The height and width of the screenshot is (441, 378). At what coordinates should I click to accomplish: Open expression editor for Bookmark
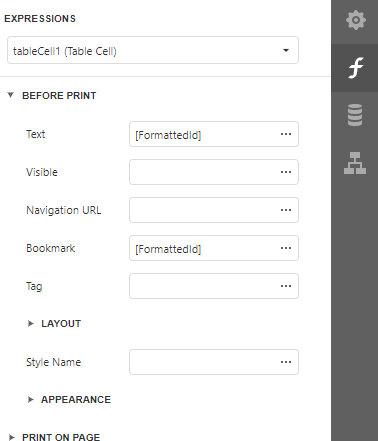pos(286,248)
